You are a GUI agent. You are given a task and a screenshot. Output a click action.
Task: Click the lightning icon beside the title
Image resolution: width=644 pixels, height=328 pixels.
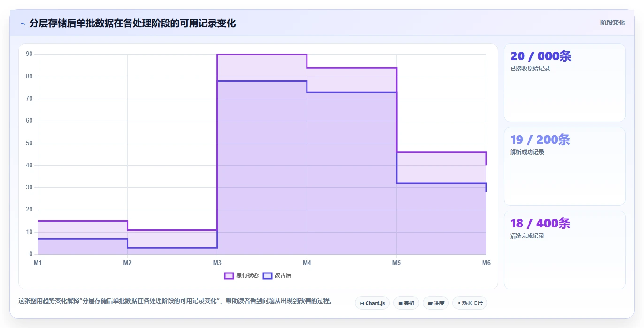(x=22, y=23)
